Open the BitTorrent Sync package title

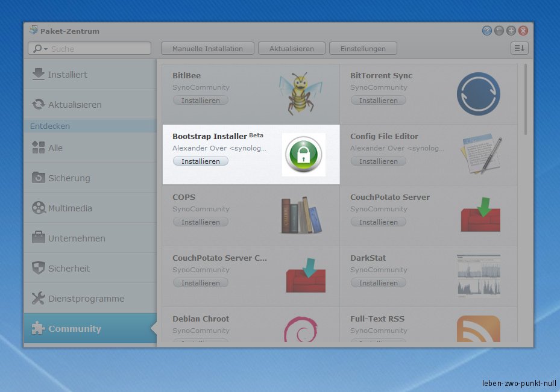point(381,75)
